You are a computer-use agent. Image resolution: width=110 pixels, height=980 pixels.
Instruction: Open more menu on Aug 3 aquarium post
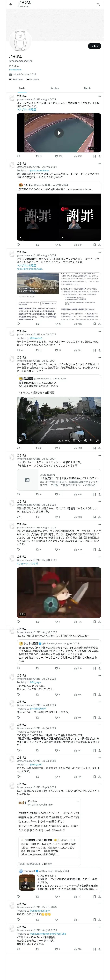coord(99,96)
